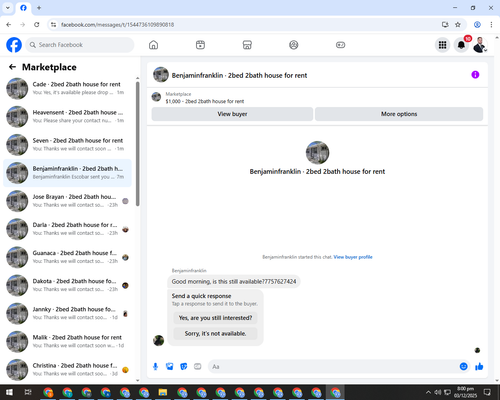Send quick reply Yes, are you still interested?
The height and width of the screenshot is (400, 500).
[215, 318]
